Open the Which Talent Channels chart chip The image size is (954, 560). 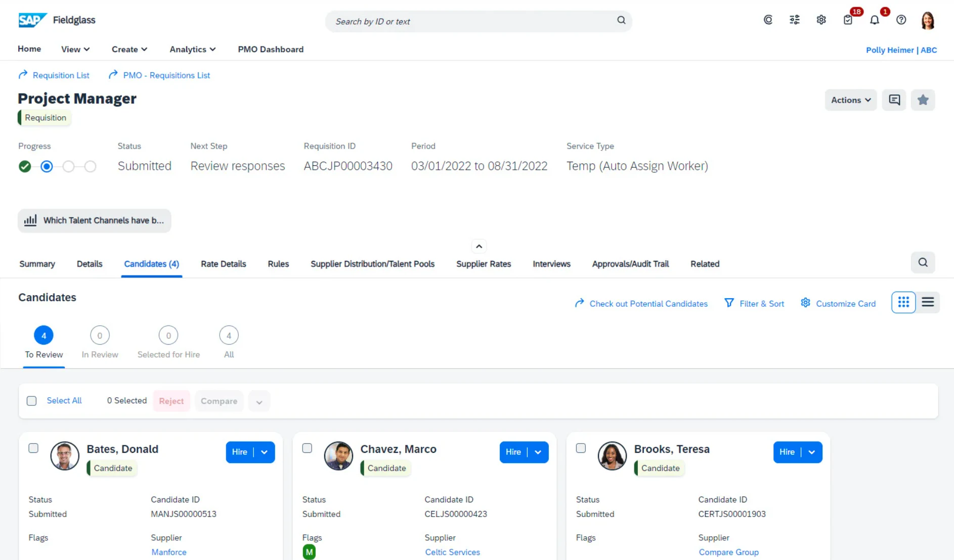(95, 220)
